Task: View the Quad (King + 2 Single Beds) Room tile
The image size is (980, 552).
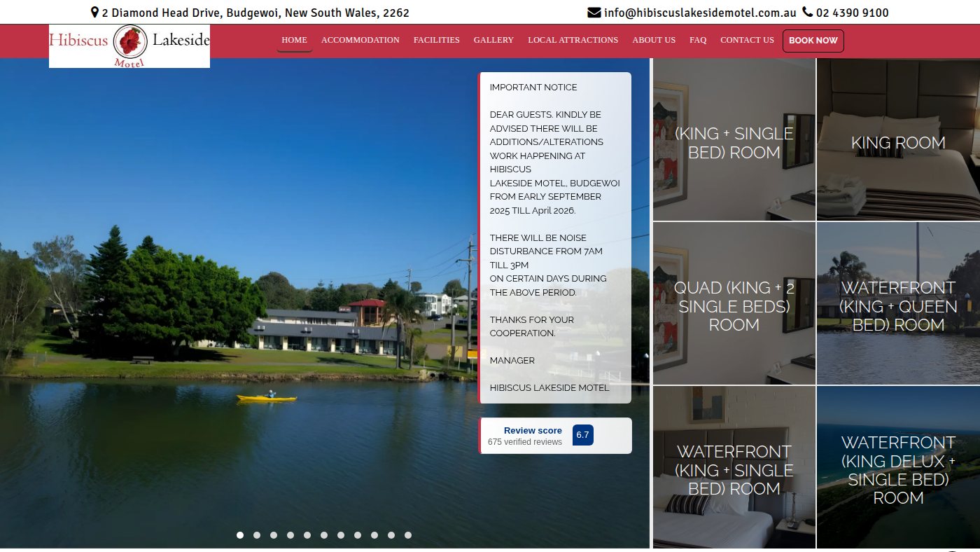Action: pyautogui.click(x=734, y=303)
